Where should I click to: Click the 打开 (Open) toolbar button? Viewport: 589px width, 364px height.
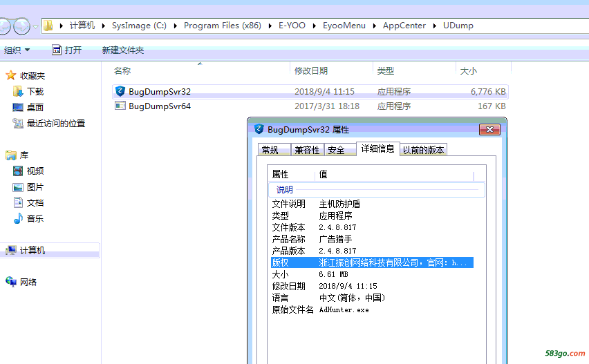coord(67,50)
